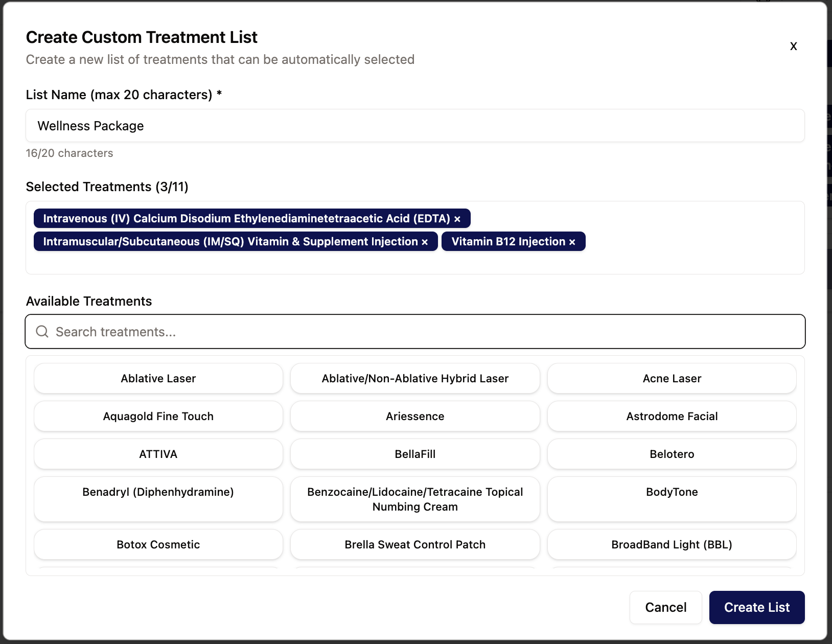Add BroadBand Light (BBL)
Viewport: 832px width, 644px height.
pos(672,544)
